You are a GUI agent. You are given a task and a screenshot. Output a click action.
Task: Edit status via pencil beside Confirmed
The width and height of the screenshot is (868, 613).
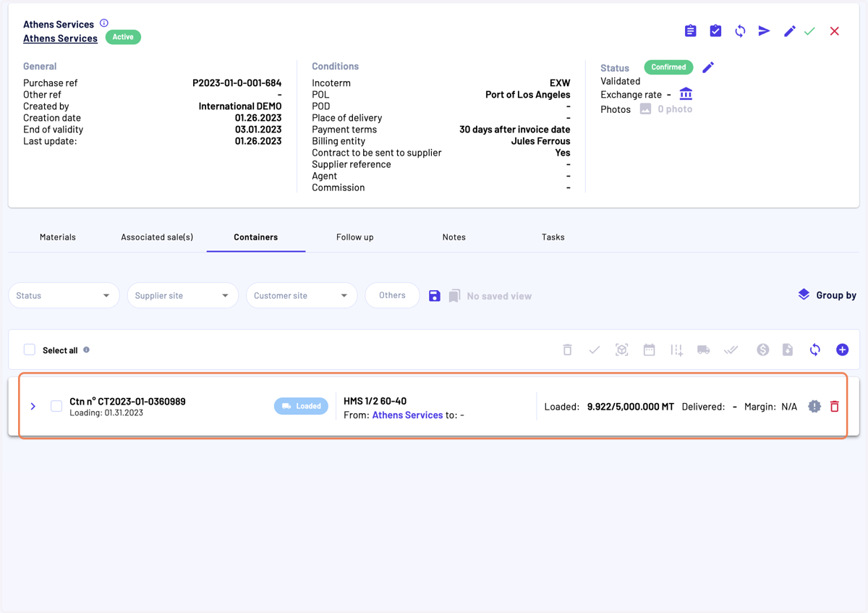pyautogui.click(x=708, y=67)
